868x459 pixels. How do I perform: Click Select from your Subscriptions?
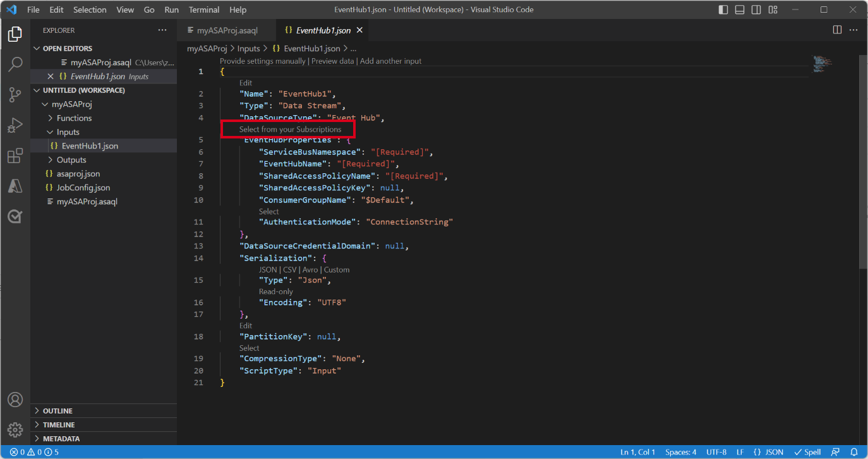tap(289, 128)
